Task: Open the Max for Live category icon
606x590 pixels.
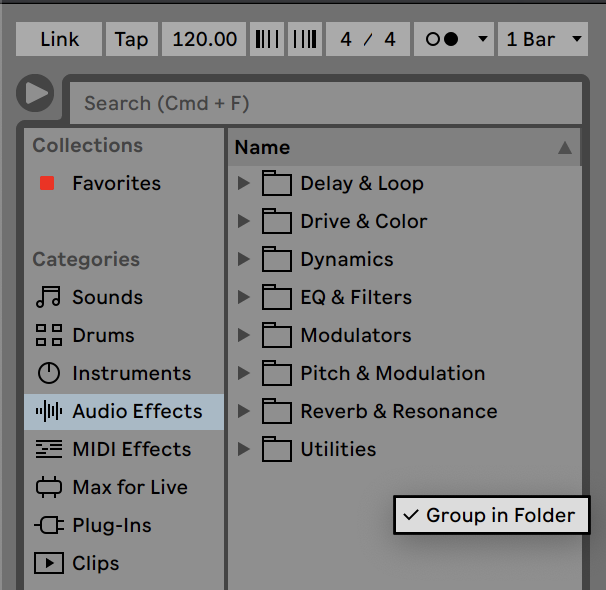Action: [x=49, y=487]
